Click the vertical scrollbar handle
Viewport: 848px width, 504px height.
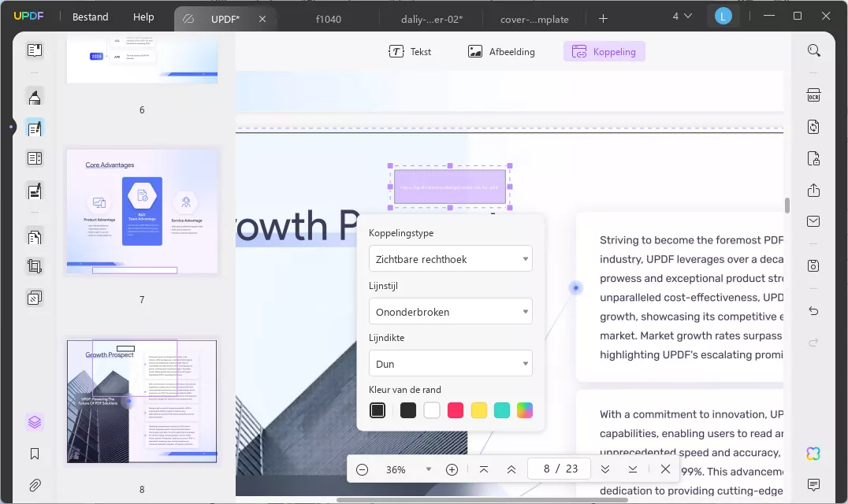coord(787,206)
